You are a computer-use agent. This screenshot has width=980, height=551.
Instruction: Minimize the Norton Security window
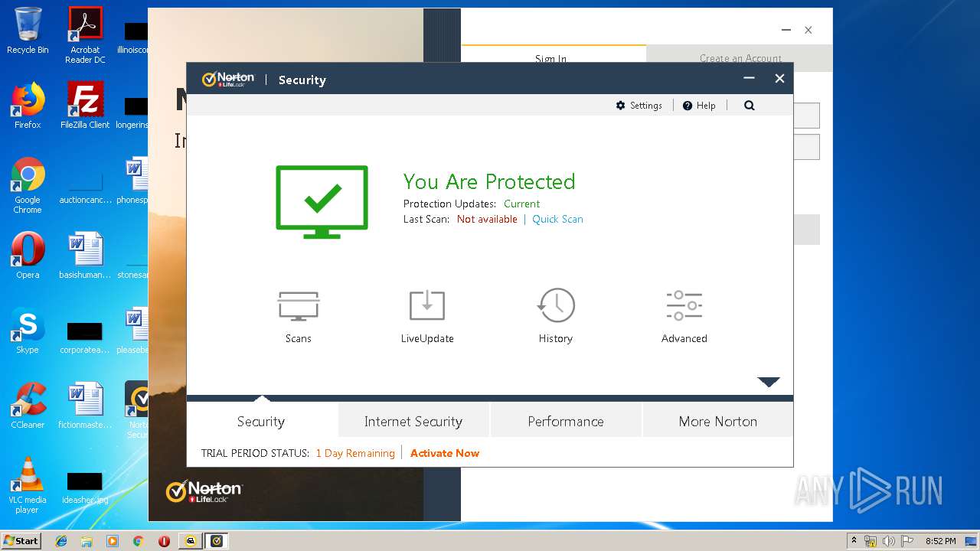[x=750, y=78]
